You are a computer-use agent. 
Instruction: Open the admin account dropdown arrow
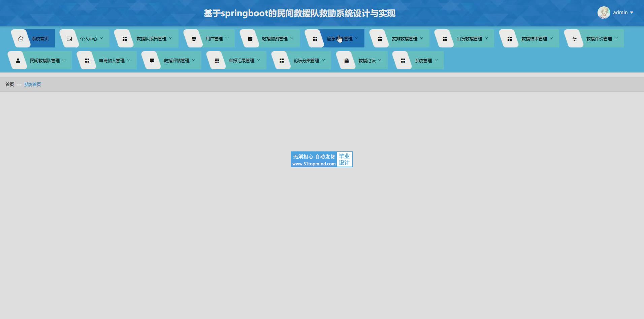pos(632,13)
